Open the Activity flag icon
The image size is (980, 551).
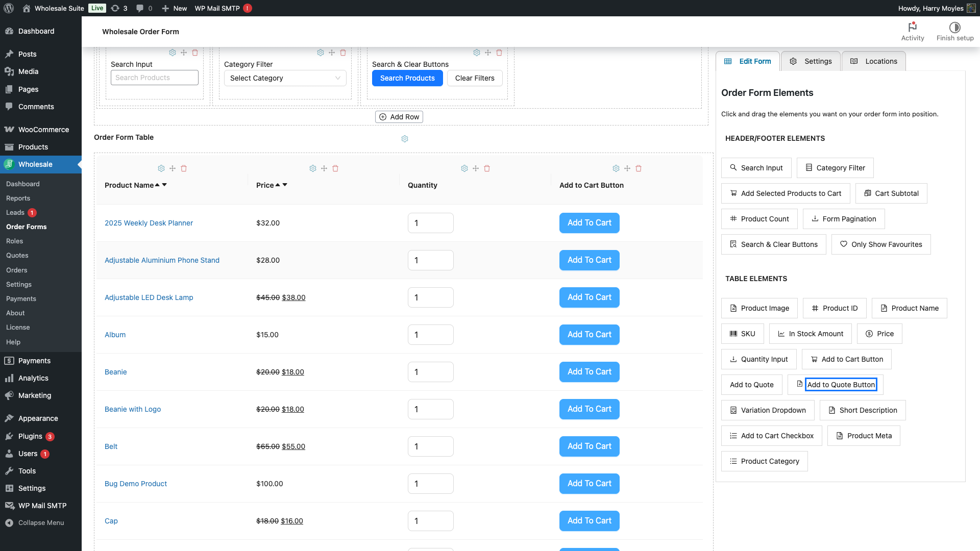913,27
